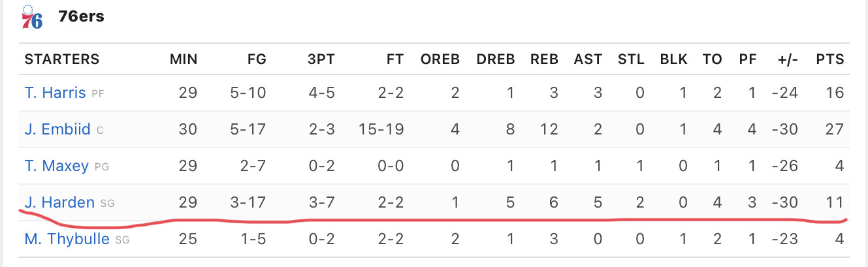Click Embiid's 15-19 free throw cell
The height and width of the screenshot is (267, 868).
click(x=381, y=129)
